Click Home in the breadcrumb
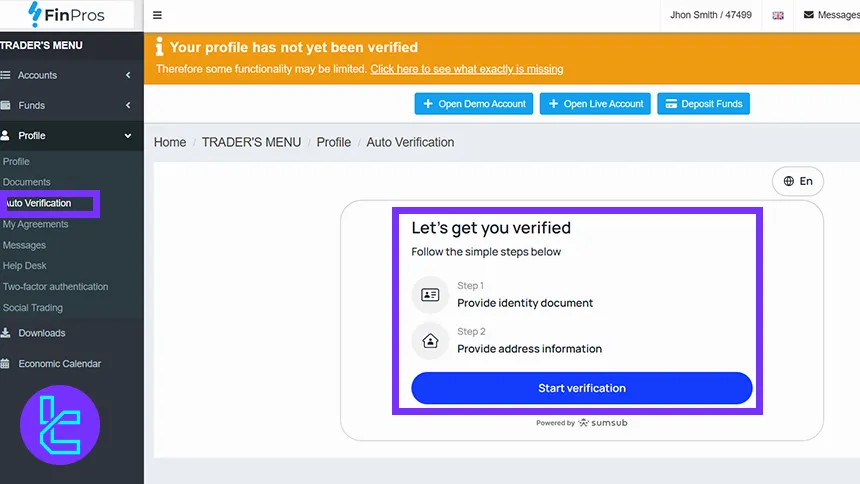The image size is (860, 484). [x=170, y=142]
